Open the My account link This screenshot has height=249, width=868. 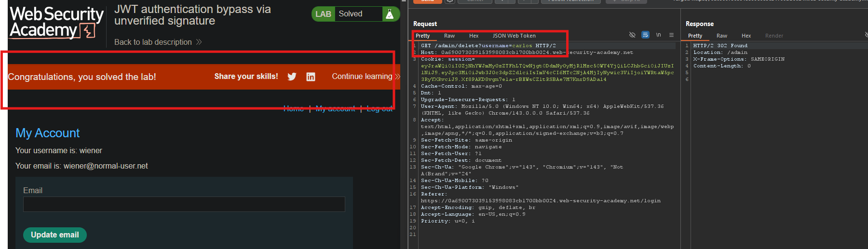click(x=335, y=109)
